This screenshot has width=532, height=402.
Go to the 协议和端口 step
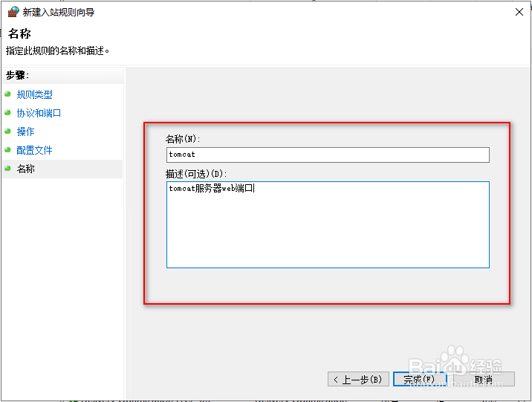[39, 113]
